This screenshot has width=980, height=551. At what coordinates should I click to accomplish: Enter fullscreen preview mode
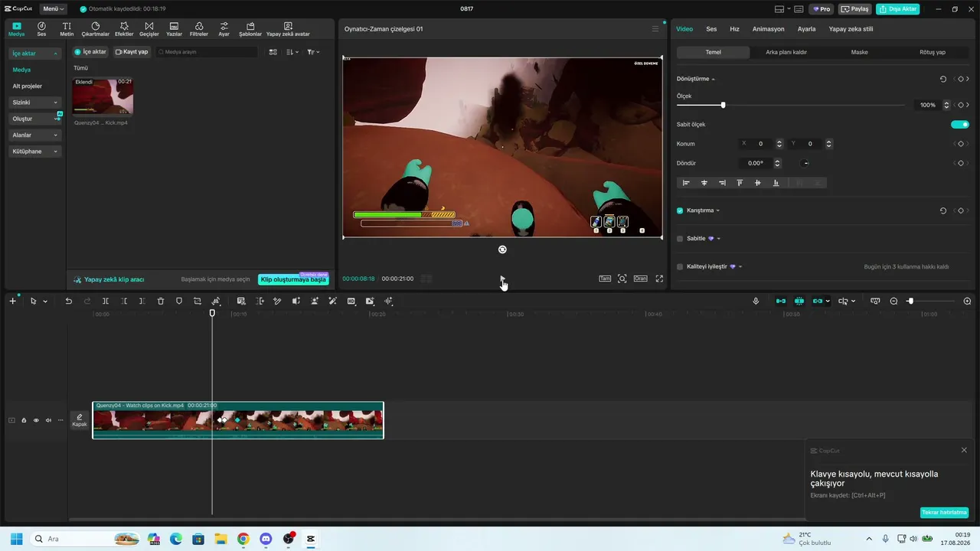point(659,279)
